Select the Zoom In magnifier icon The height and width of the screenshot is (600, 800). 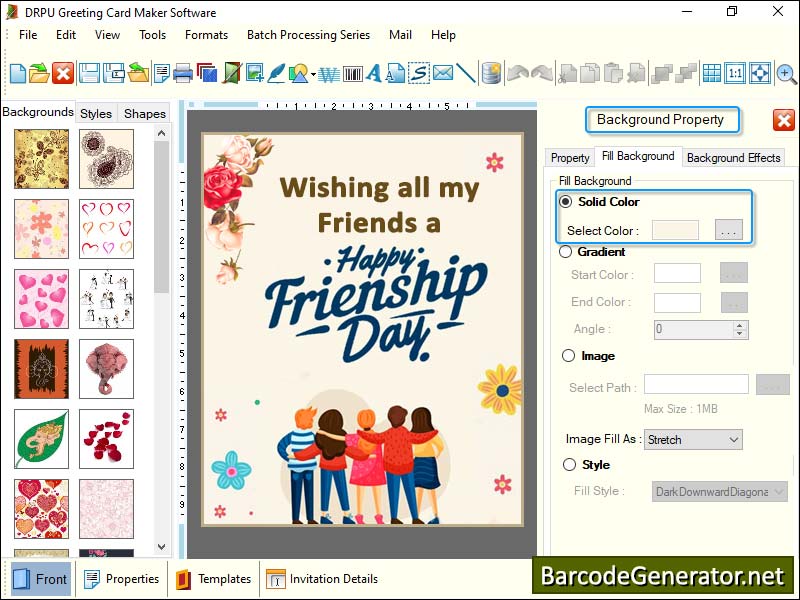pyautogui.click(x=786, y=73)
